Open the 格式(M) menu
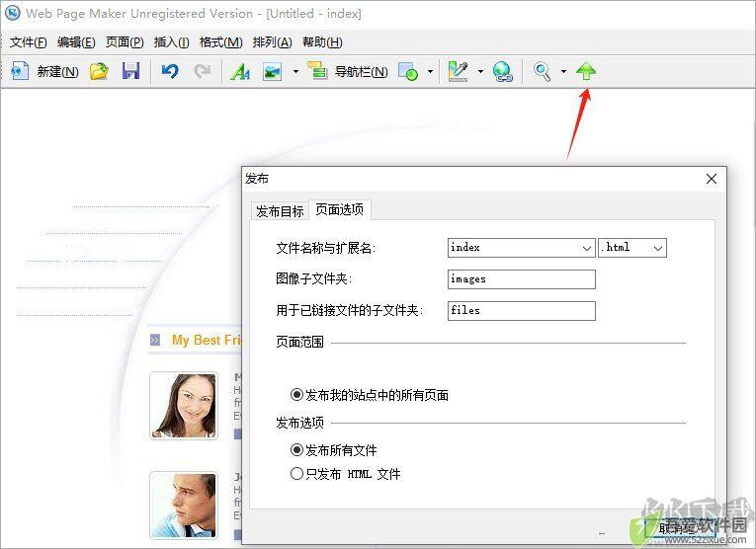This screenshot has width=756, height=549. [x=220, y=42]
